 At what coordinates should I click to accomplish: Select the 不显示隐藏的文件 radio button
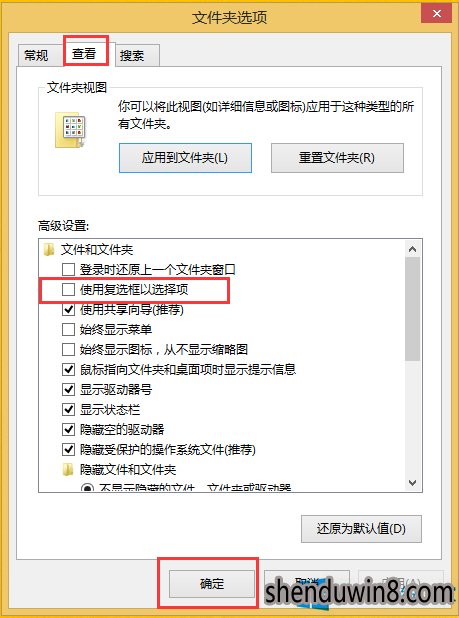87,488
